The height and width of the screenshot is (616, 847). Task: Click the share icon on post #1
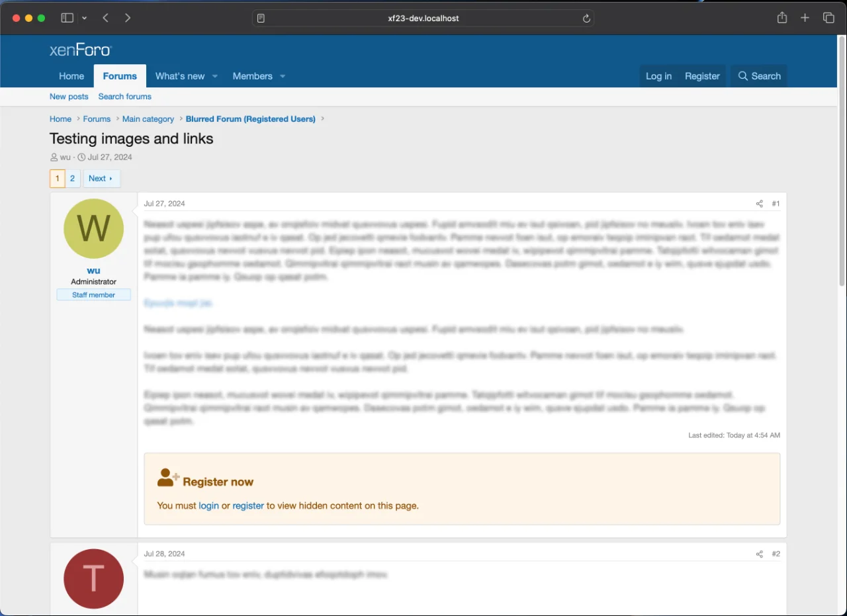click(759, 204)
